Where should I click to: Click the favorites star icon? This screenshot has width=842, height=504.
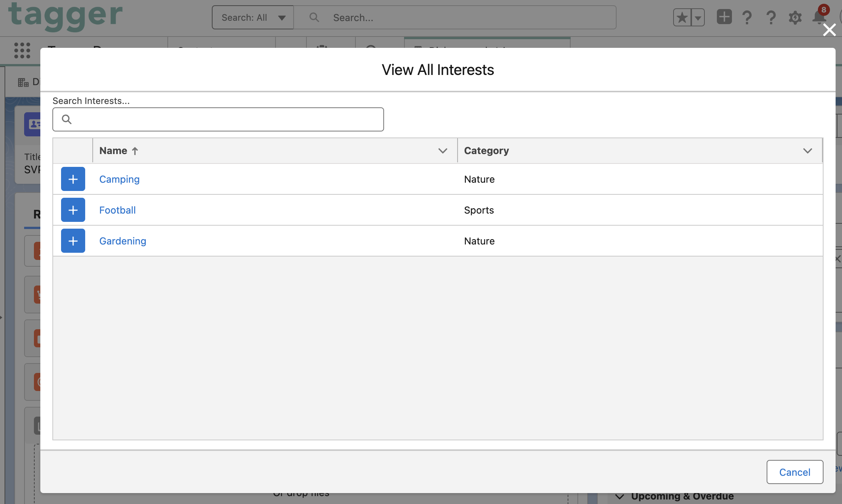682,17
